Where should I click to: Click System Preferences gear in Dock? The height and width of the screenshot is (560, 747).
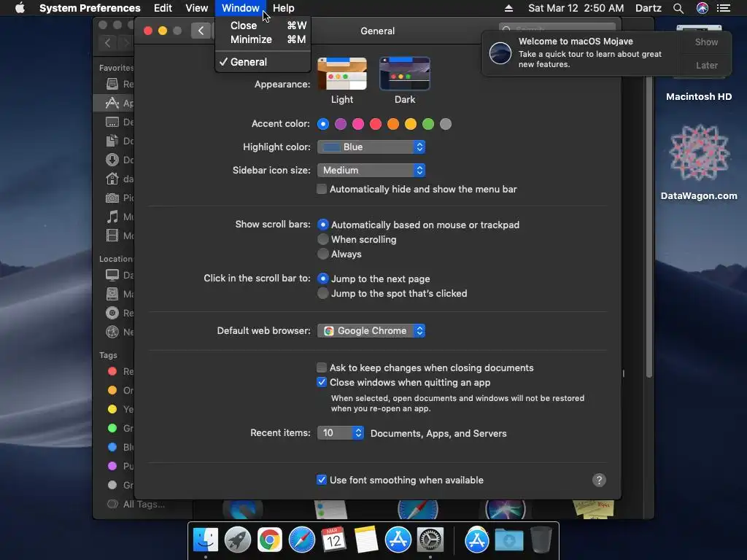(430, 540)
